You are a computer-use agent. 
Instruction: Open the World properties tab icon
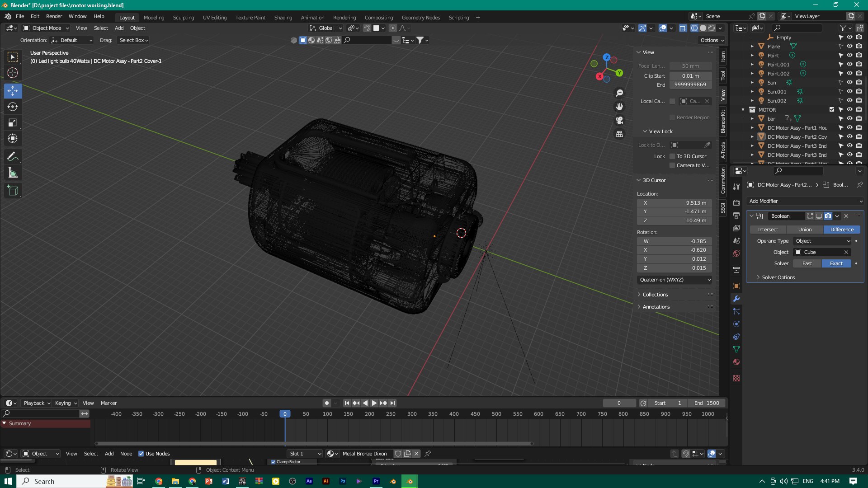736,253
